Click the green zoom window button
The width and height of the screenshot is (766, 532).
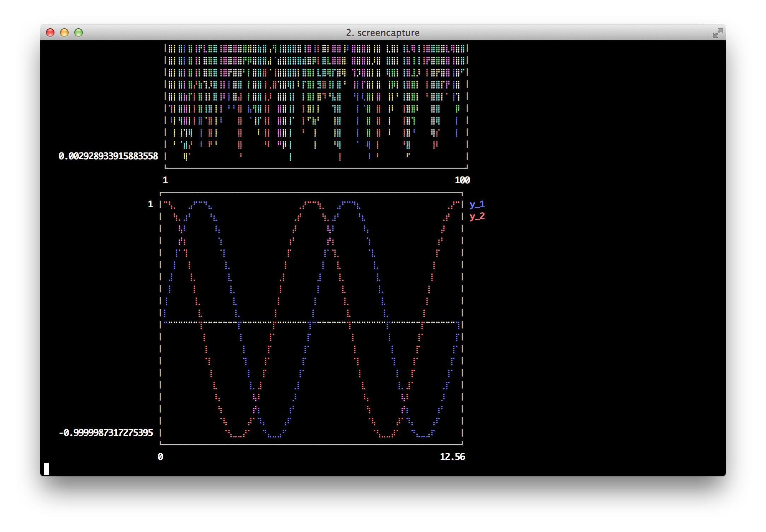click(x=79, y=33)
